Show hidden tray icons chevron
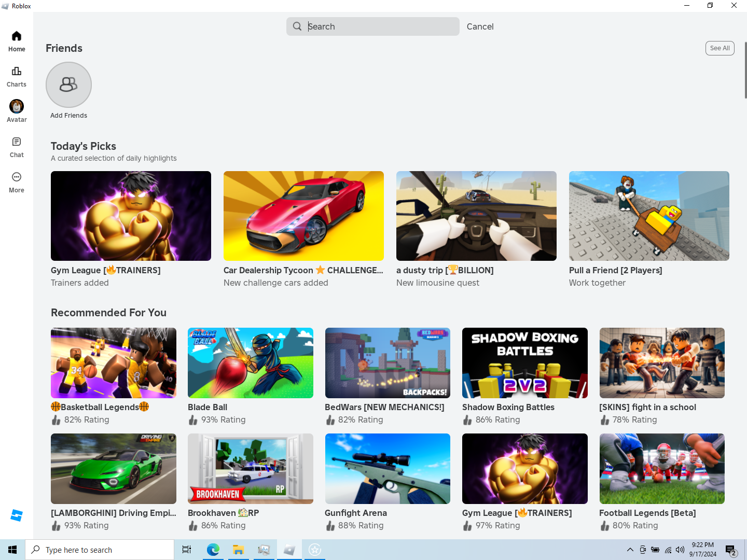The image size is (747, 560). coord(630,550)
